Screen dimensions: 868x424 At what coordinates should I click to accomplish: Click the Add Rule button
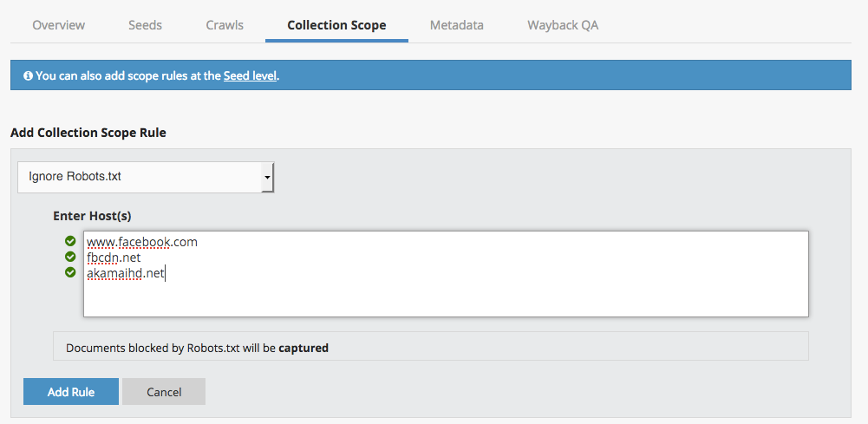pos(71,392)
